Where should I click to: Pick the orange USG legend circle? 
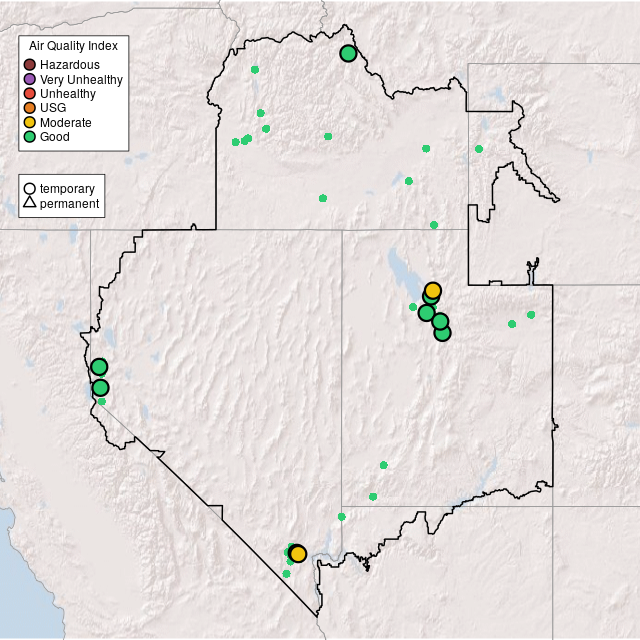[30, 108]
